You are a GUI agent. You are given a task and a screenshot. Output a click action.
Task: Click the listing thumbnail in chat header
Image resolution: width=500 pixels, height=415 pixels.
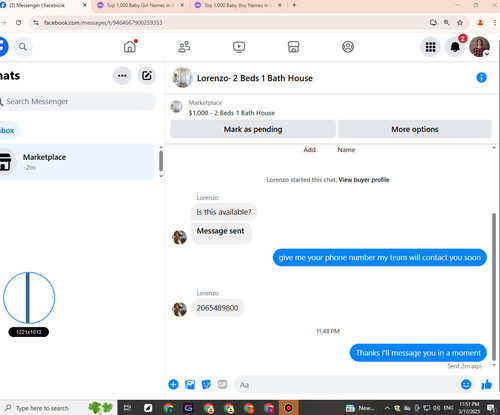coord(182,78)
